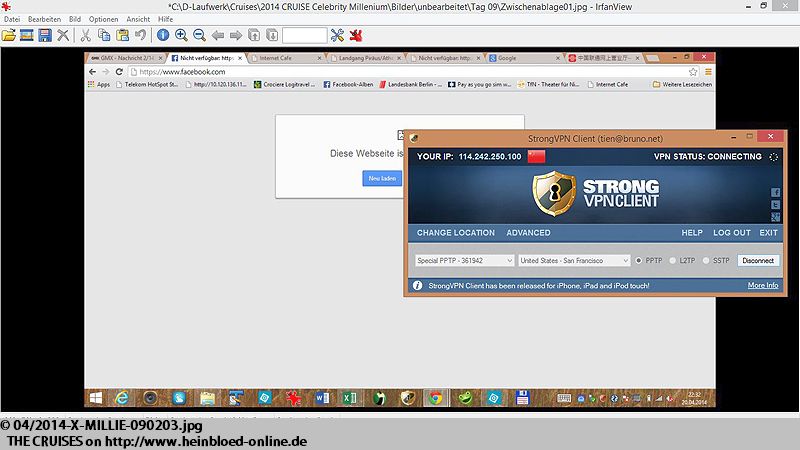Click the page number field in the IrfanView toolbar

[x=305, y=35]
